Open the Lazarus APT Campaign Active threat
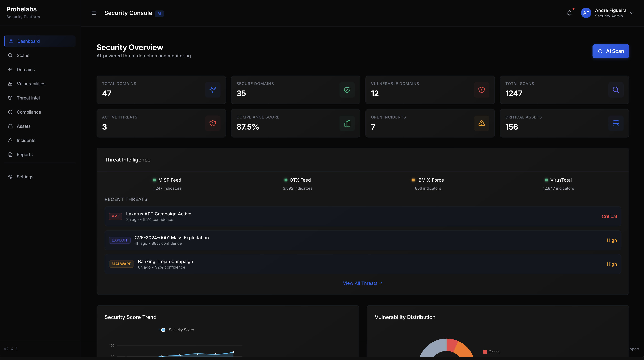This screenshot has height=360, width=644. click(363, 216)
